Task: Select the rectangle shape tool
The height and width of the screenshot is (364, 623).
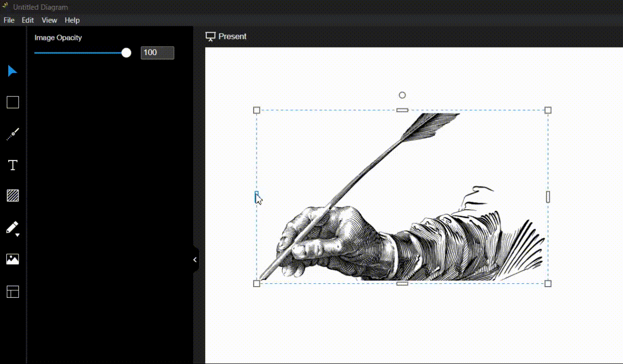Action: 13,102
